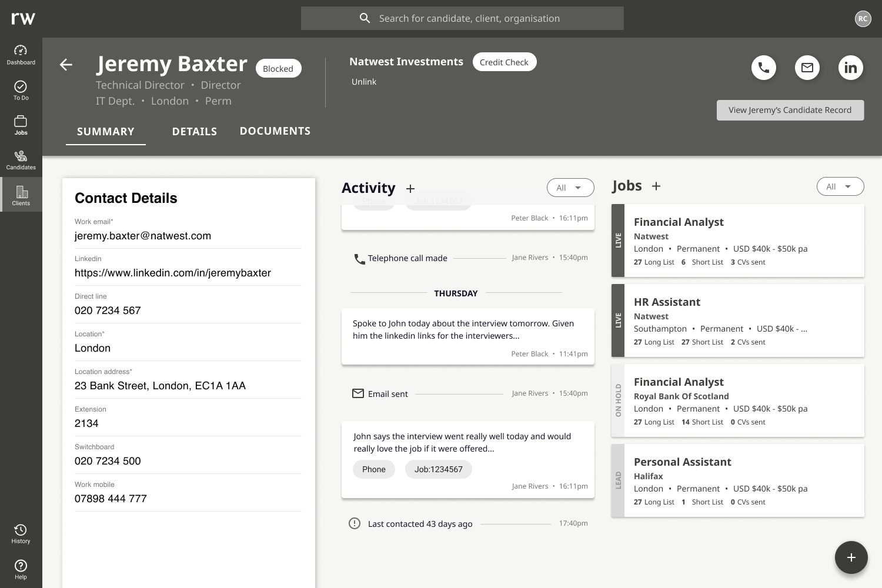Click the back arrow beside Jeremy Baxter

coord(66,65)
